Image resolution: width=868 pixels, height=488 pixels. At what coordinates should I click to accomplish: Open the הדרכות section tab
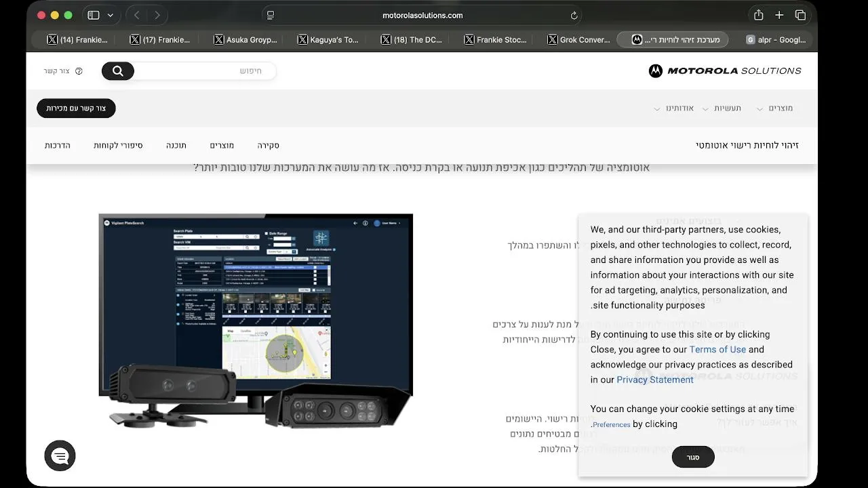(x=58, y=146)
